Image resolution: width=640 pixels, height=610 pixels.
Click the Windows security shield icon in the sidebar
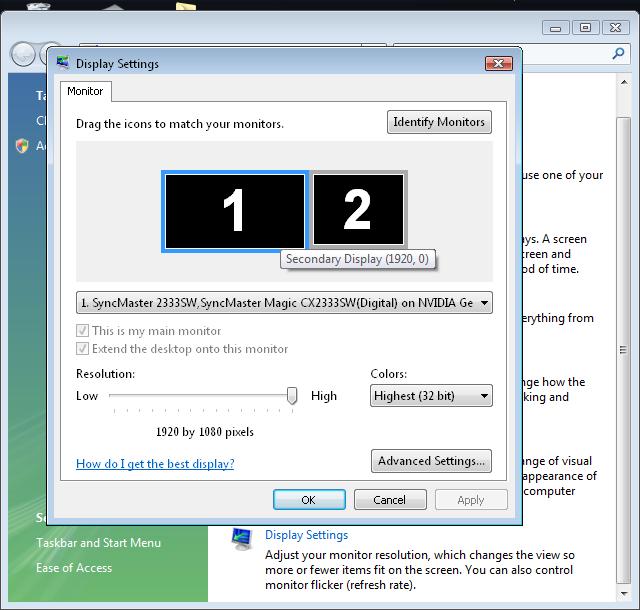[22, 145]
